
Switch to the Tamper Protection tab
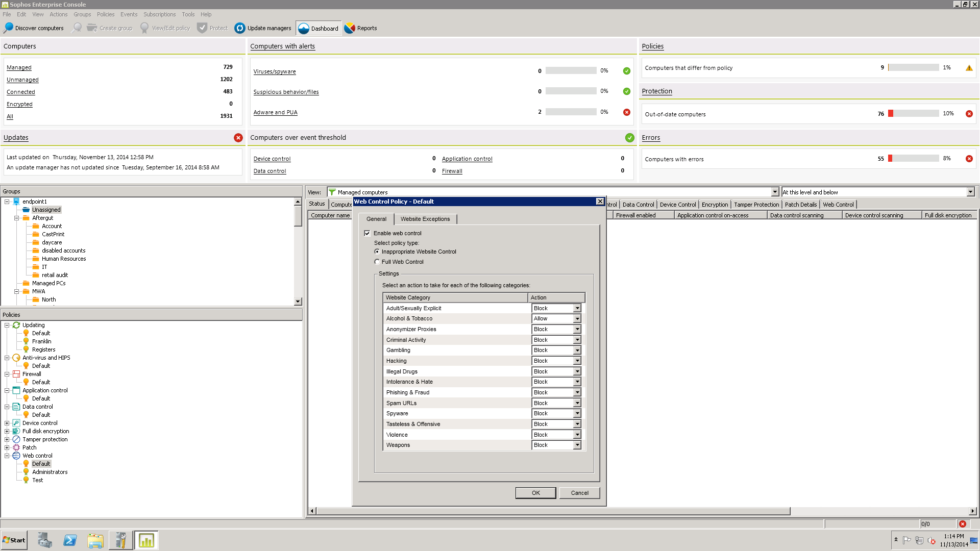756,205
